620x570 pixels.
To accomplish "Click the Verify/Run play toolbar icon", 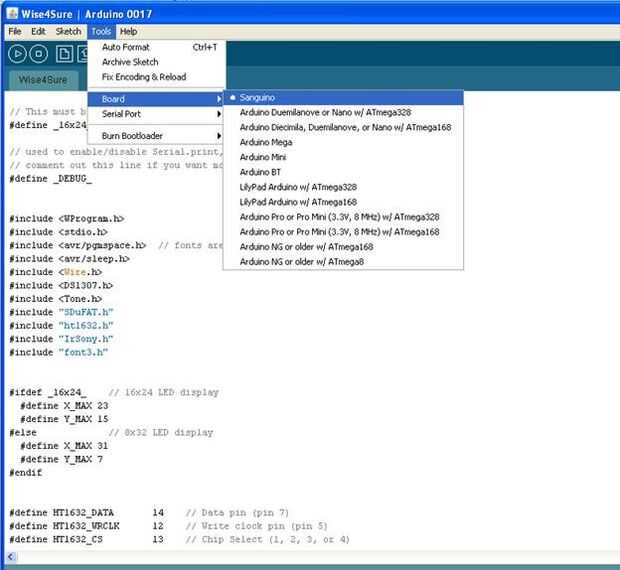I will 17,54.
